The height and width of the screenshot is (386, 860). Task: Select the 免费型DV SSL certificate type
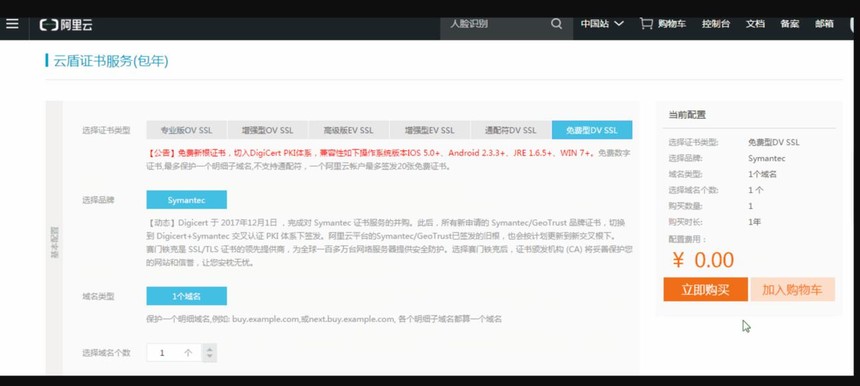pyautogui.click(x=592, y=130)
